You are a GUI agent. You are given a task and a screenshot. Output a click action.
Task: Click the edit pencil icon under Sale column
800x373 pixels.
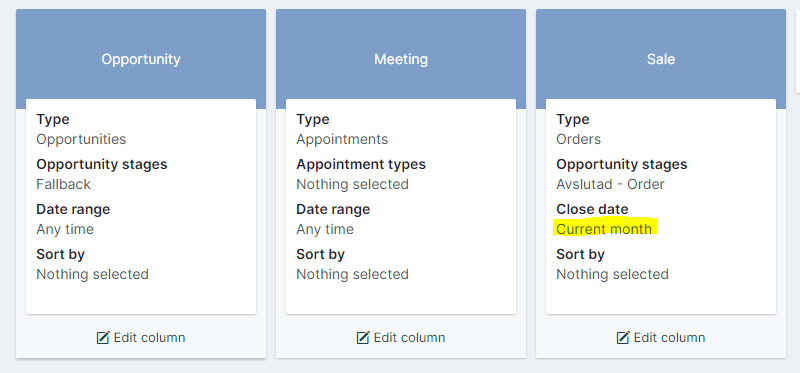point(623,338)
